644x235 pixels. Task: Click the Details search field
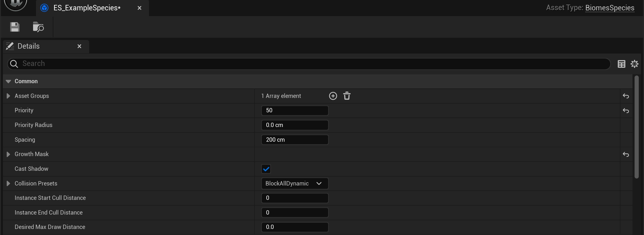pos(308,64)
